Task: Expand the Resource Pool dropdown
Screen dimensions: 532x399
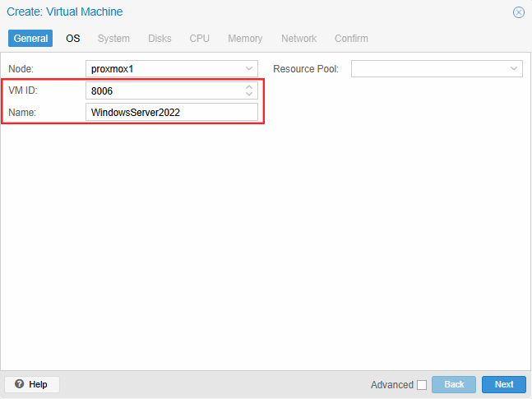Action: coord(514,69)
